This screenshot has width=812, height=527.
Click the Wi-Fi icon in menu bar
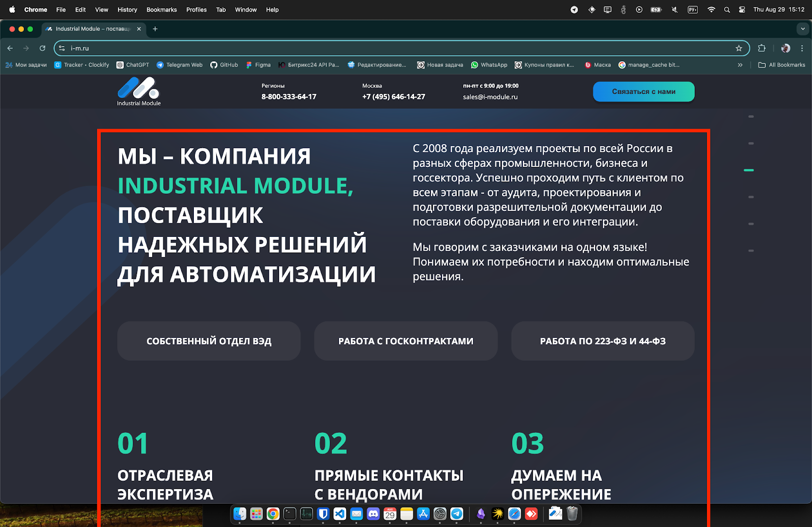(711, 10)
